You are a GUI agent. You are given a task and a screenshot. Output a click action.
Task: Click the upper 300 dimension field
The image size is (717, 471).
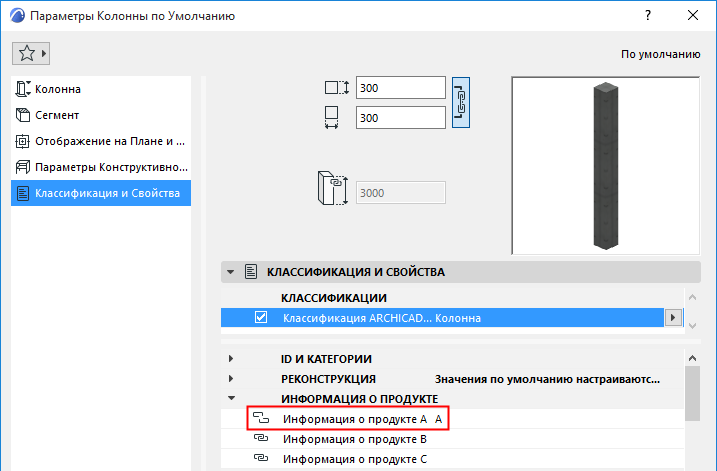[401, 88]
